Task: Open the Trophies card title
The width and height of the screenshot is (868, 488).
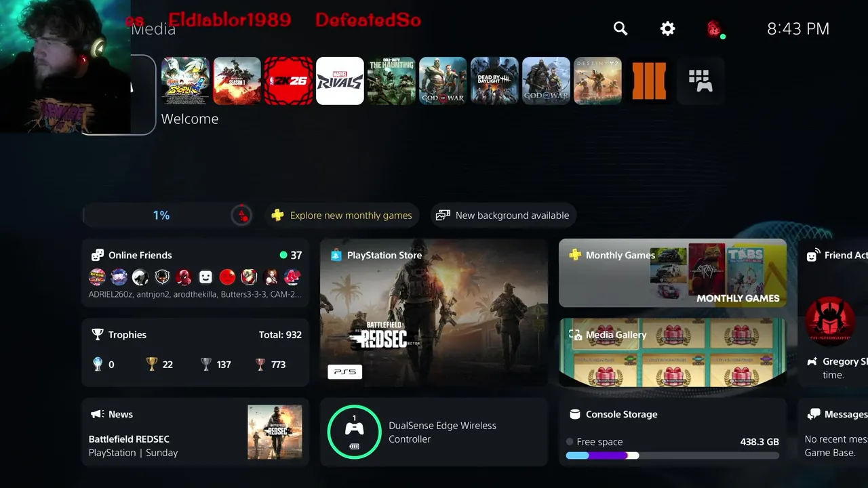Action: pos(127,335)
